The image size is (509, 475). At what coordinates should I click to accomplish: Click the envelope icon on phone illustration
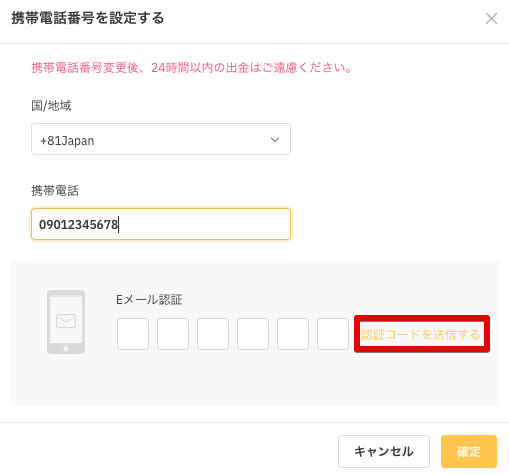pos(66,321)
